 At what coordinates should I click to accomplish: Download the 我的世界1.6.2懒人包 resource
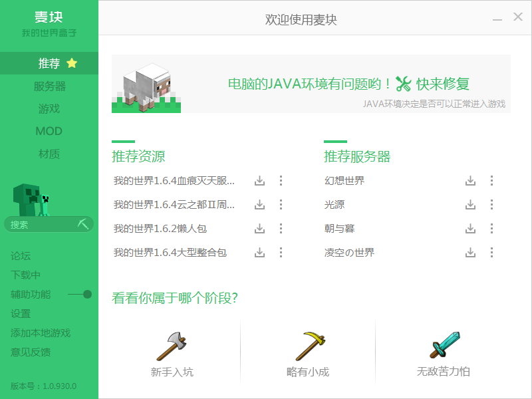coord(260,228)
